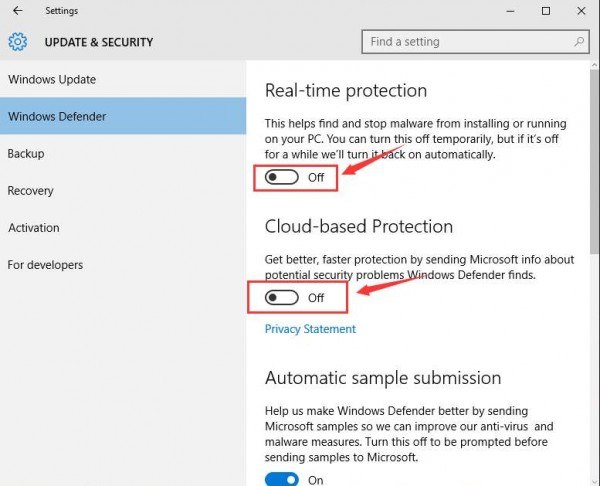
Task: Toggle Real-time protection switch
Action: (282, 177)
